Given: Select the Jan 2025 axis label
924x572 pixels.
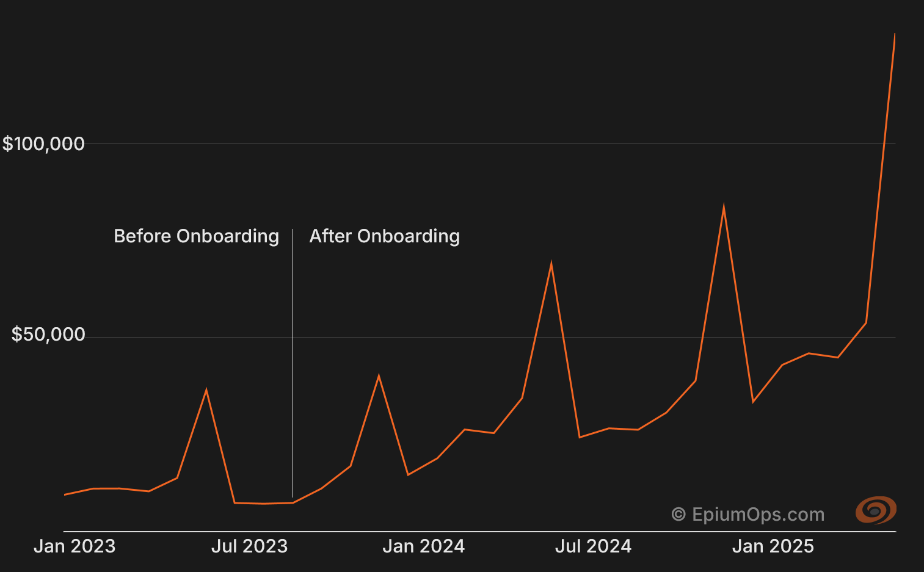Looking at the screenshot, I should 773,546.
